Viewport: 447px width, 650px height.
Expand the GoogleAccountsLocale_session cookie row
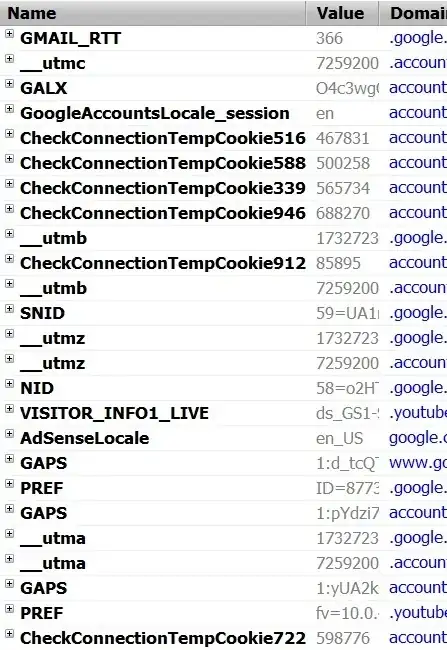10,109
